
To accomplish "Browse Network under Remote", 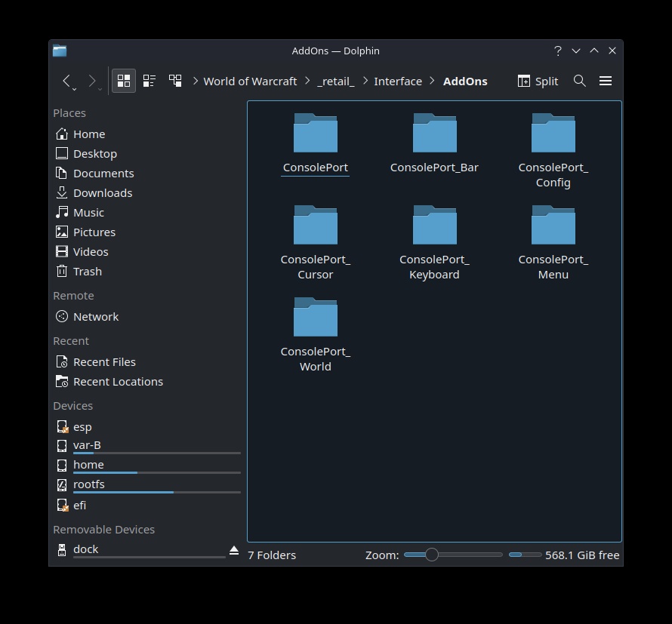I will pos(146,317).
